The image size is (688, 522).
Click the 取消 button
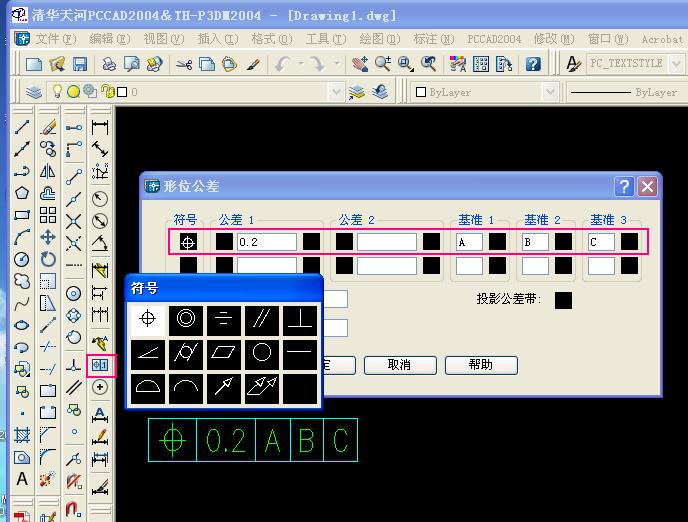point(400,365)
